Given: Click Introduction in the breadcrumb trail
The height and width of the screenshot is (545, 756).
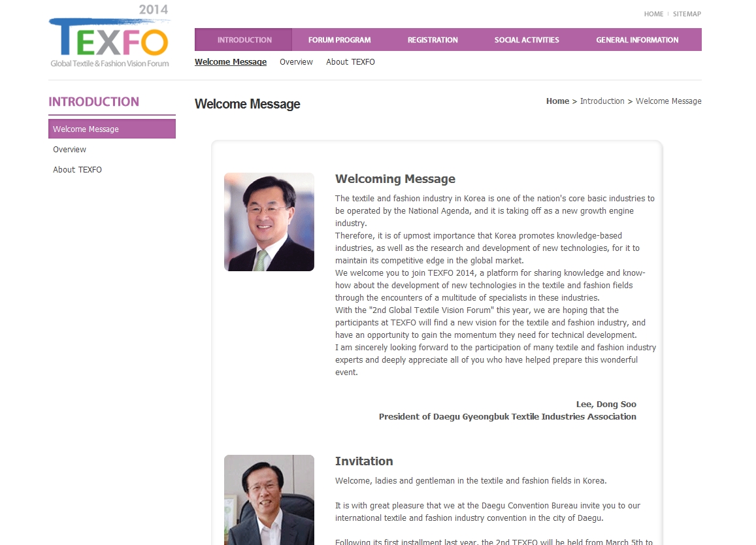Looking at the screenshot, I should [x=602, y=101].
